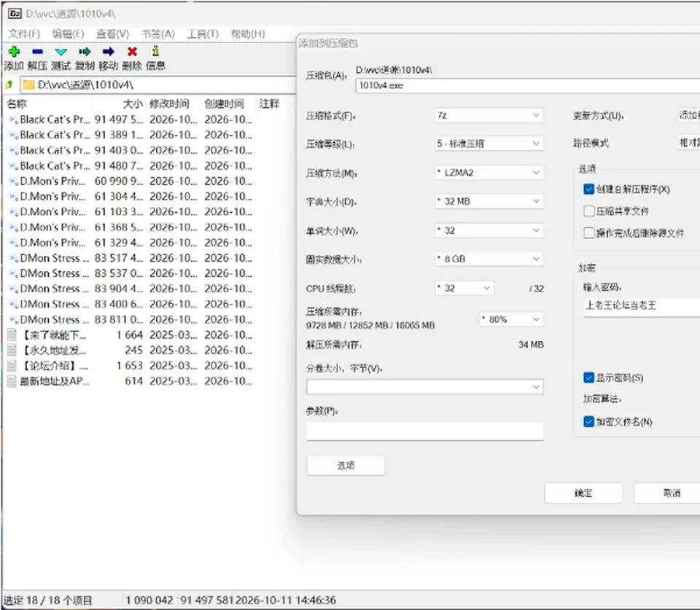Open the 字典大小 dropdown showing 32 MB
Image resolution: width=700 pixels, height=610 pixels.
[x=489, y=202]
